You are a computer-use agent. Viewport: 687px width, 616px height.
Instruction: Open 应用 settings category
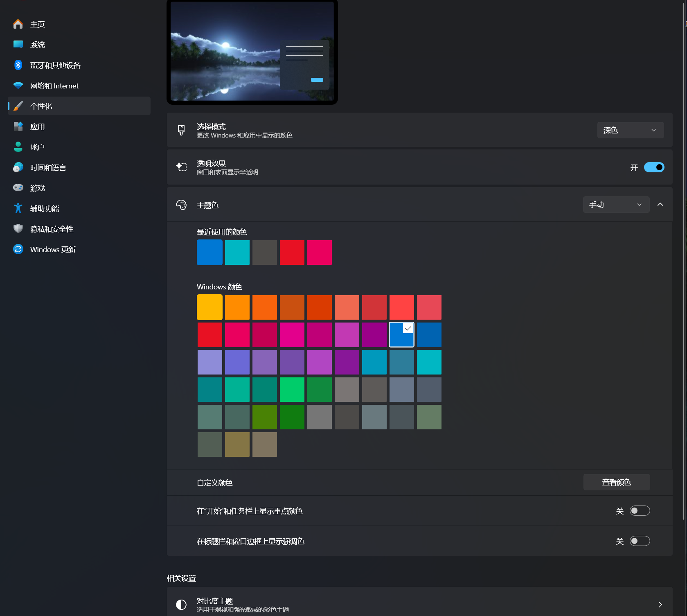click(x=79, y=126)
